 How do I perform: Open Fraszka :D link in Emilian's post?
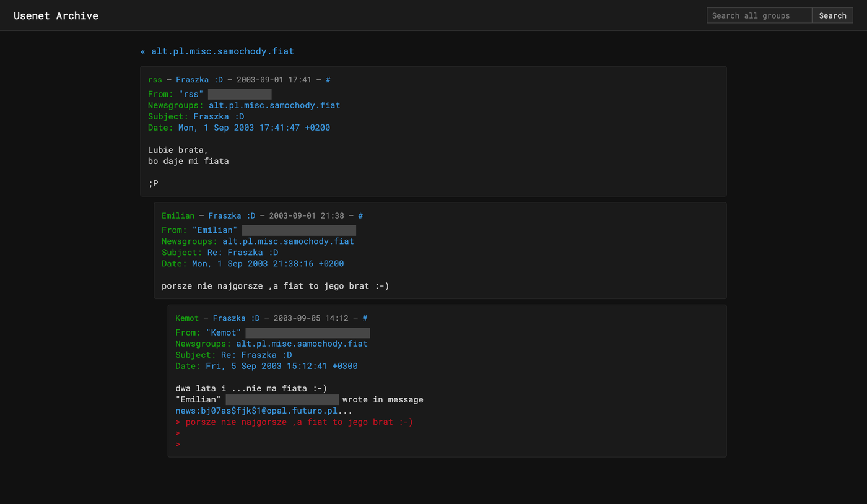coord(232,216)
